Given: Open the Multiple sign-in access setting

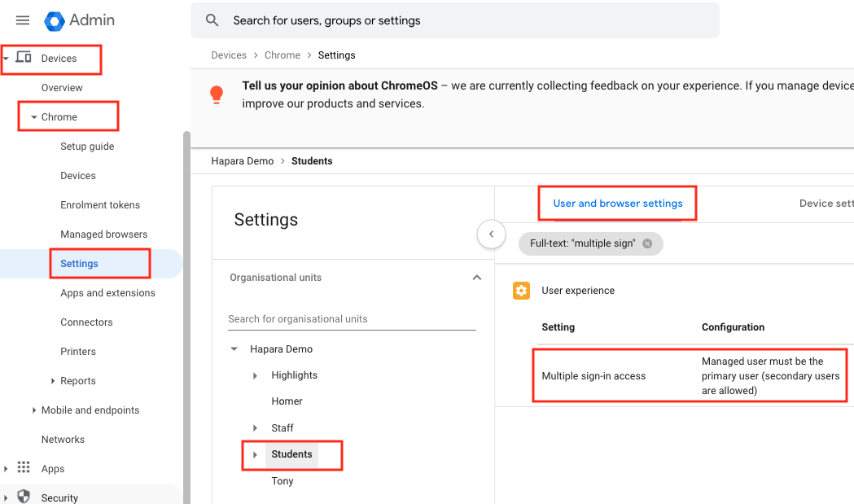Looking at the screenshot, I should tap(593, 376).
